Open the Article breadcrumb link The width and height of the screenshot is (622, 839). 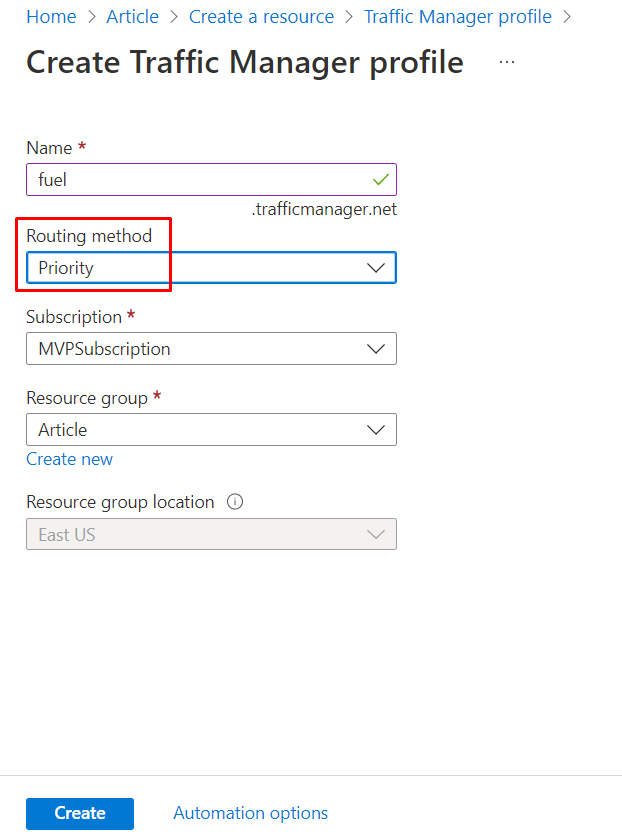[x=132, y=17]
